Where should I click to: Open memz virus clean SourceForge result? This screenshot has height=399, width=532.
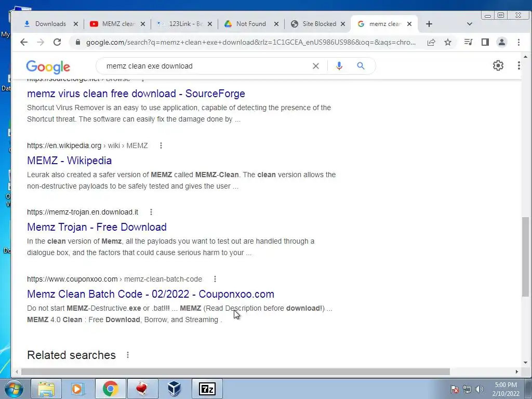tap(136, 94)
